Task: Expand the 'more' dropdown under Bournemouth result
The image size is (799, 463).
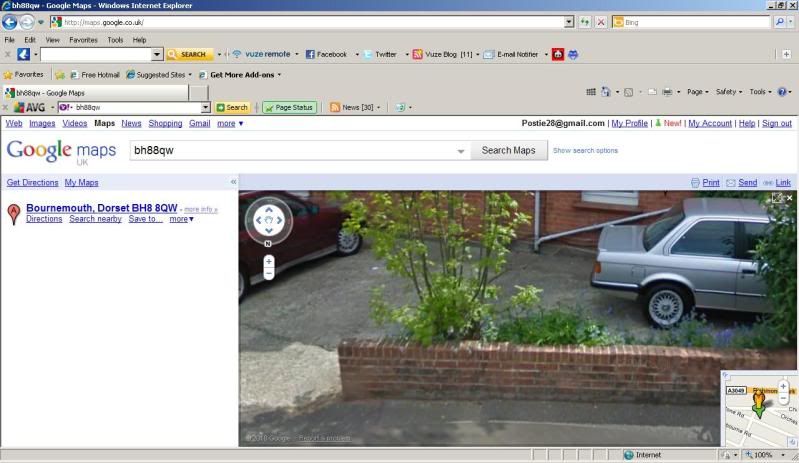Action: (181, 219)
